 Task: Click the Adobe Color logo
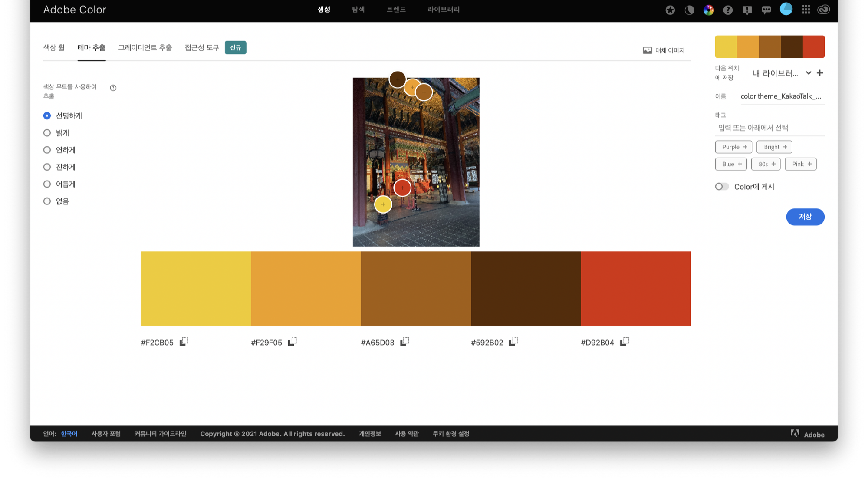click(75, 10)
